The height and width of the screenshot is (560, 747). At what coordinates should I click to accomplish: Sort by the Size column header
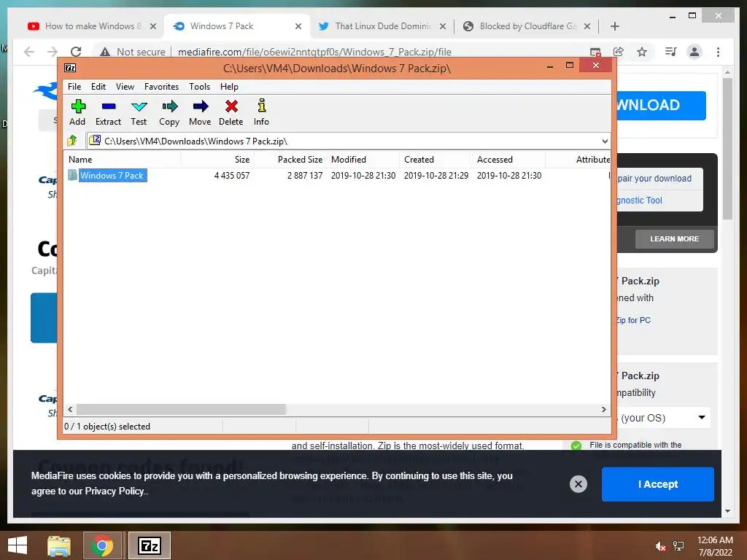click(217, 160)
